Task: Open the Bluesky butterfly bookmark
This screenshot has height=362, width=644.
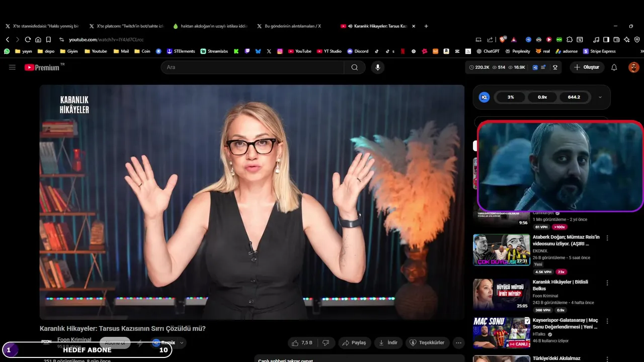Action: pos(258,51)
